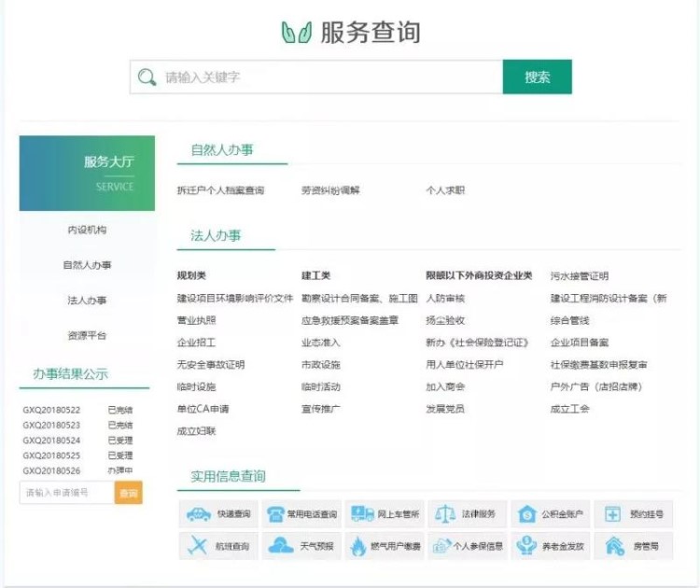This screenshot has width=700, height=588.
Task: Open 户外广告（店招店牌） link
Action: [596, 387]
